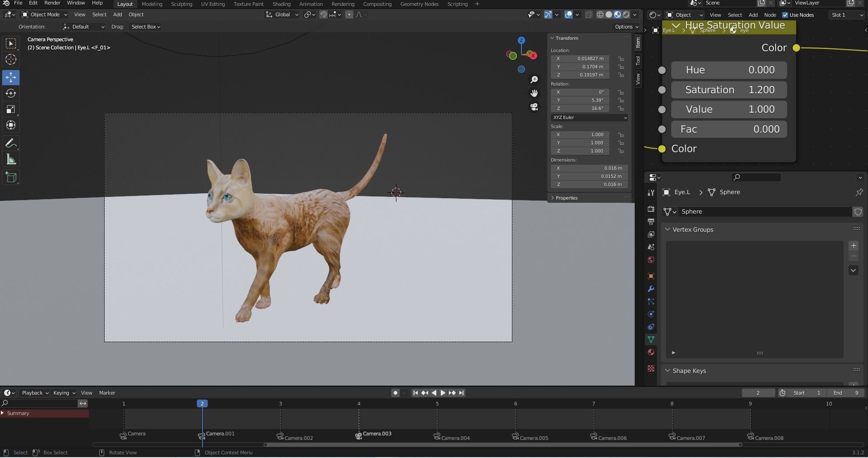Open the Modifier wrench properties tab
868x458 pixels.
coord(651,289)
